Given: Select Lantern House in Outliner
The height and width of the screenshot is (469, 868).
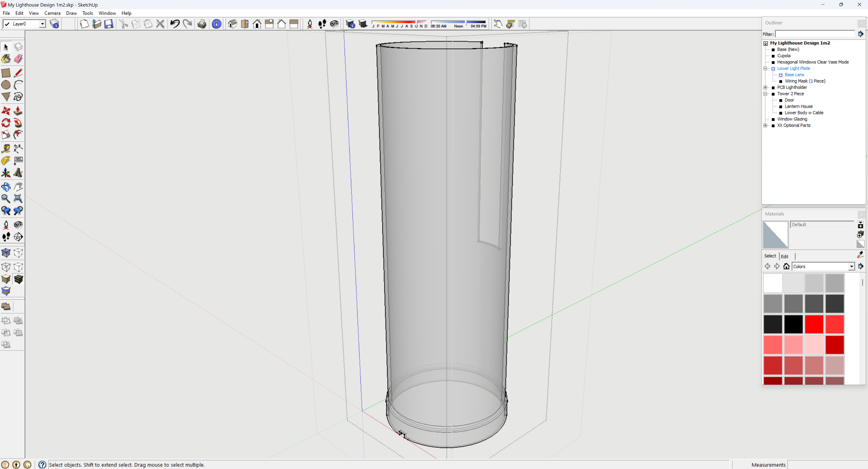Looking at the screenshot, I should coord(799,106).
